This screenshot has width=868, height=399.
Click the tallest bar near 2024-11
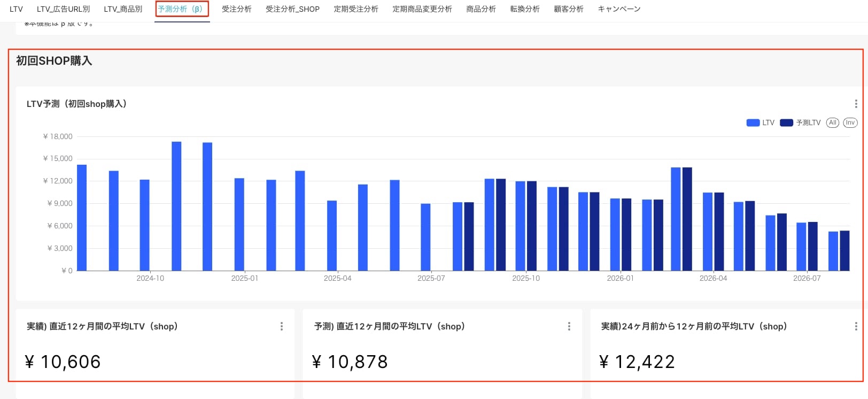click(176, 206)
